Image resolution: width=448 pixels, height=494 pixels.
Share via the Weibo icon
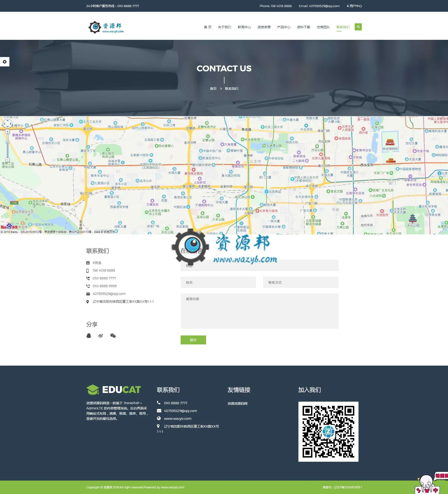[x=101, y=336]
